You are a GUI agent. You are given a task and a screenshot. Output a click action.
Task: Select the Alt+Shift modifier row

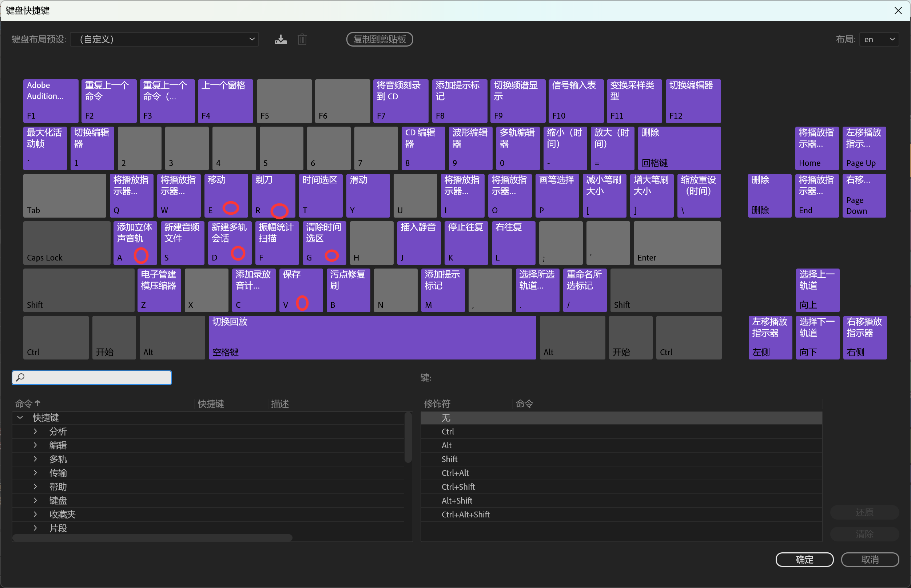[621, 501]
